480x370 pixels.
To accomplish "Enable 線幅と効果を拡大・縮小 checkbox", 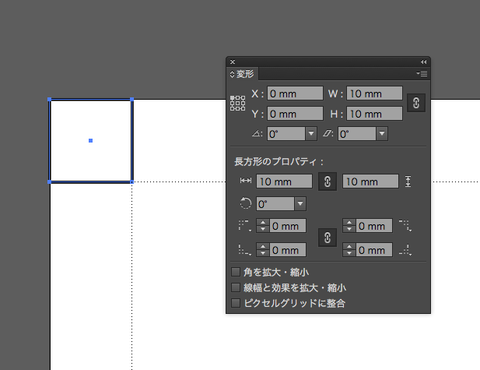I will (236, 287).
